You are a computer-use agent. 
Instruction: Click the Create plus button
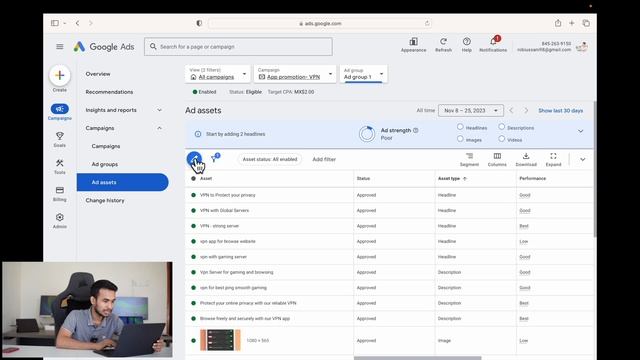[60, 75]
